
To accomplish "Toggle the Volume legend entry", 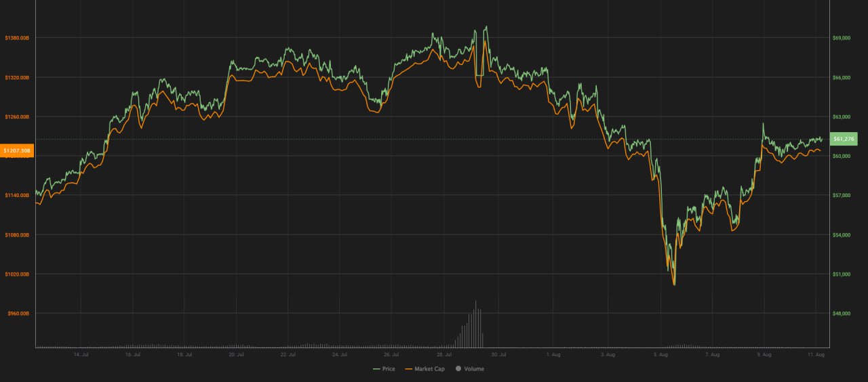I will pyautogui.click(x=469, y=369).
